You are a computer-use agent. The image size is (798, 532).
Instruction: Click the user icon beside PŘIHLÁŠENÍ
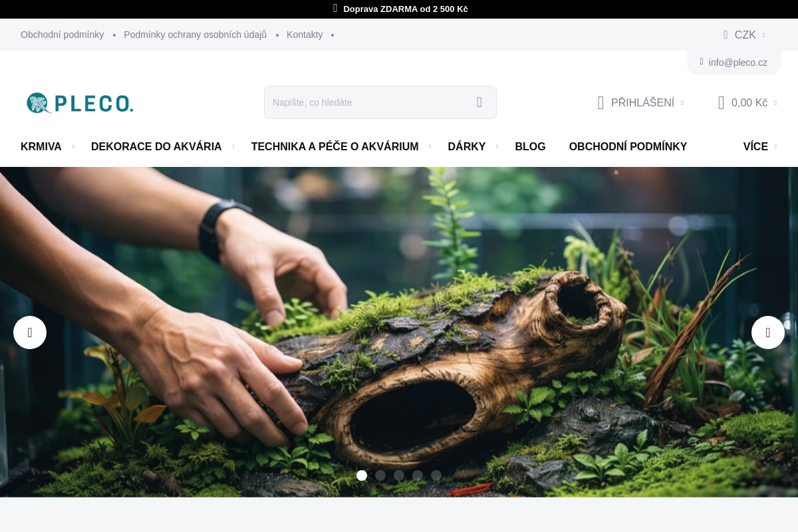600,102
